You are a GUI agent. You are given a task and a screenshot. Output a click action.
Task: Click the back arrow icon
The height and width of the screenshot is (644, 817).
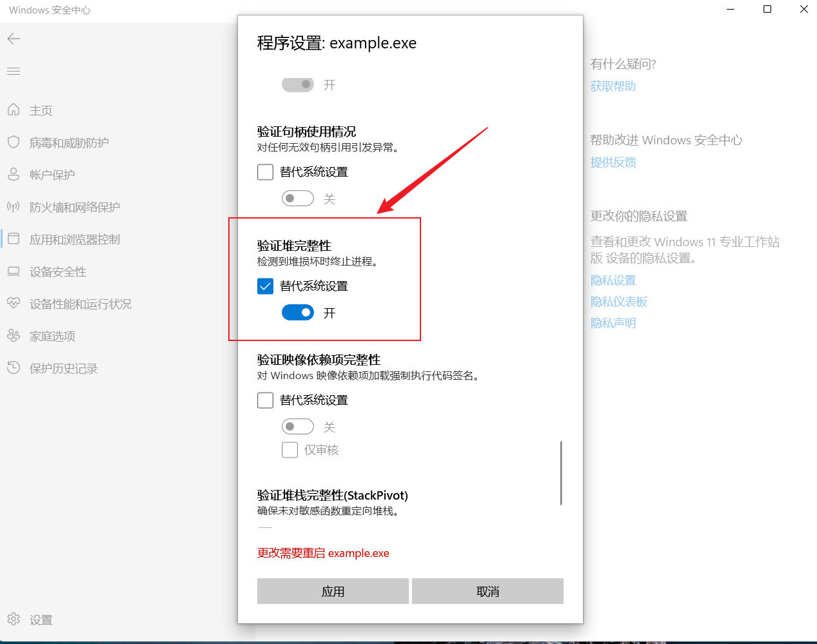(14, 39)
